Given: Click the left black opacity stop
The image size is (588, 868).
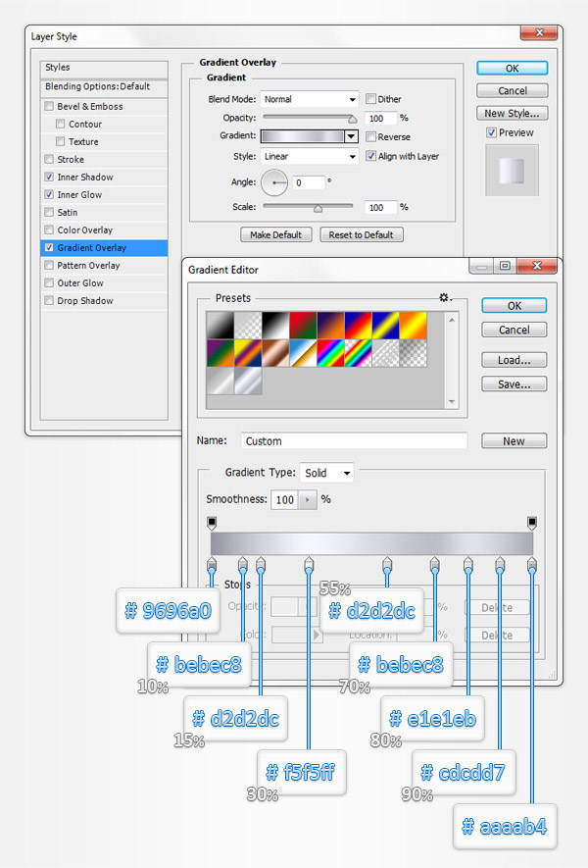Looking at the screenshot, I should pos(212,523).
